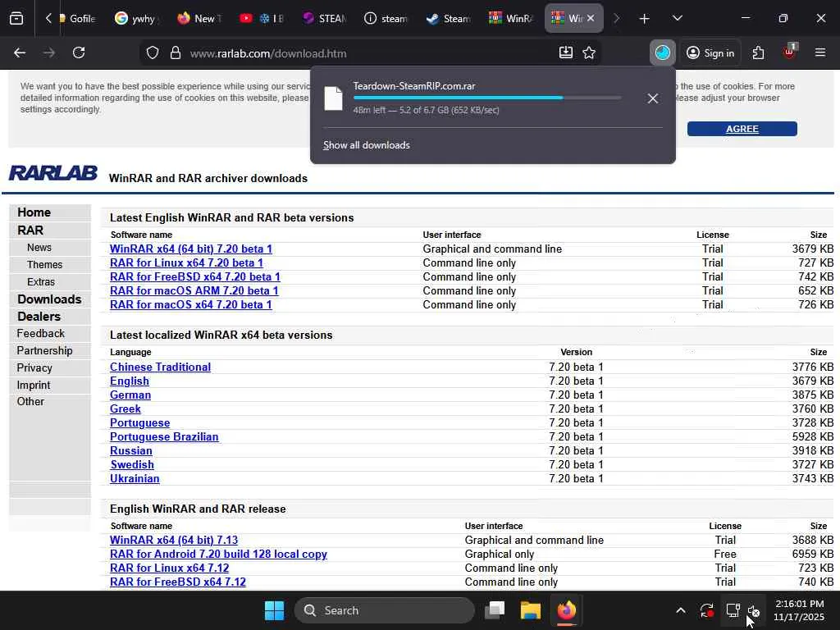Click the taskbar Search box
Viewport: 840px width, 630px height.
tap(384, 610)
